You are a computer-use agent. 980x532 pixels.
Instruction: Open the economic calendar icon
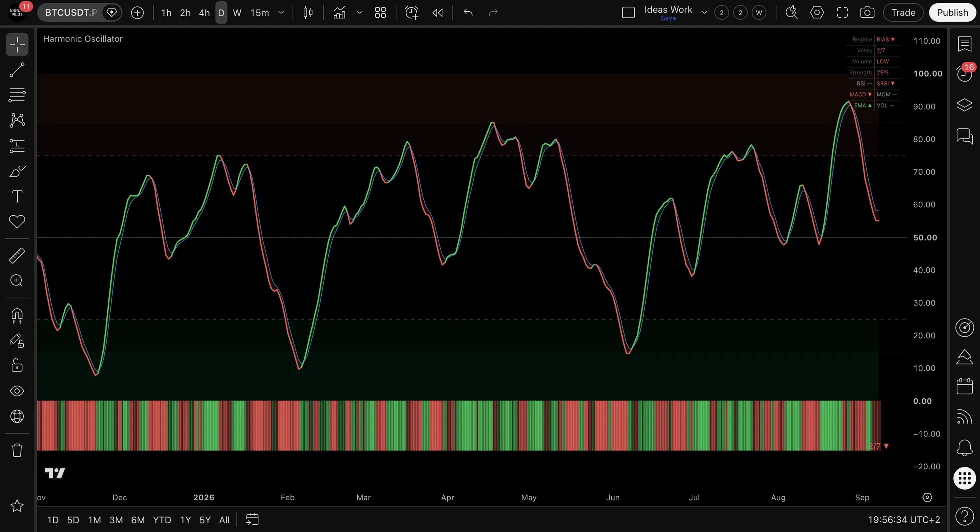[965, 386]
